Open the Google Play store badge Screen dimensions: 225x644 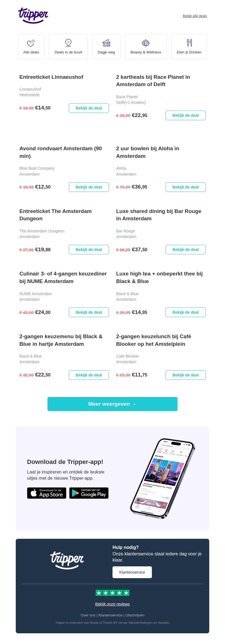(89, 493)
